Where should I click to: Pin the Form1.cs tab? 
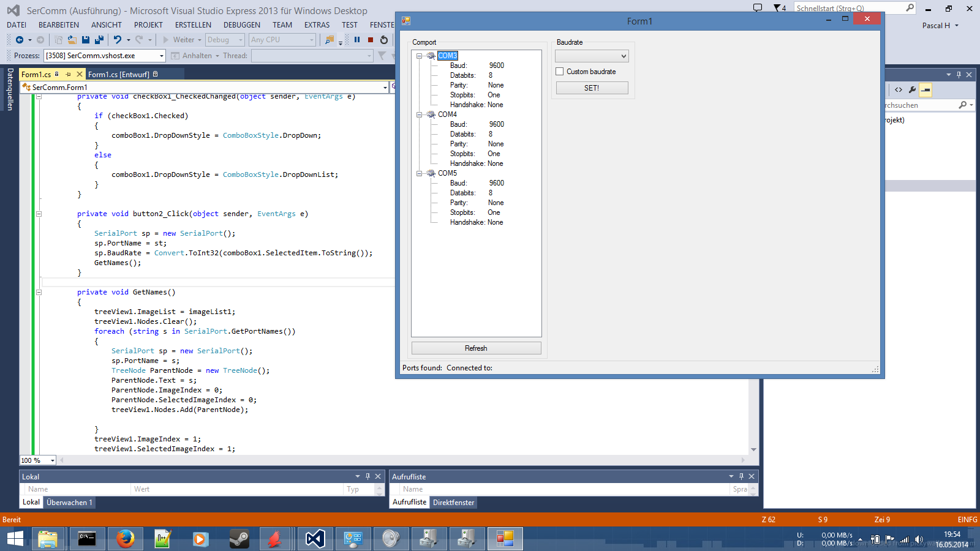(68, 74)
